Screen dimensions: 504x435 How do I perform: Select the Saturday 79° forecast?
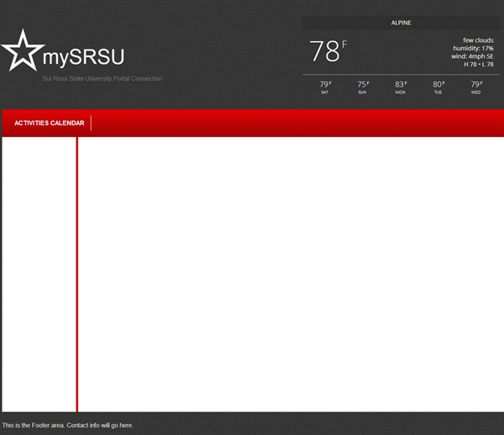point(324,86)
